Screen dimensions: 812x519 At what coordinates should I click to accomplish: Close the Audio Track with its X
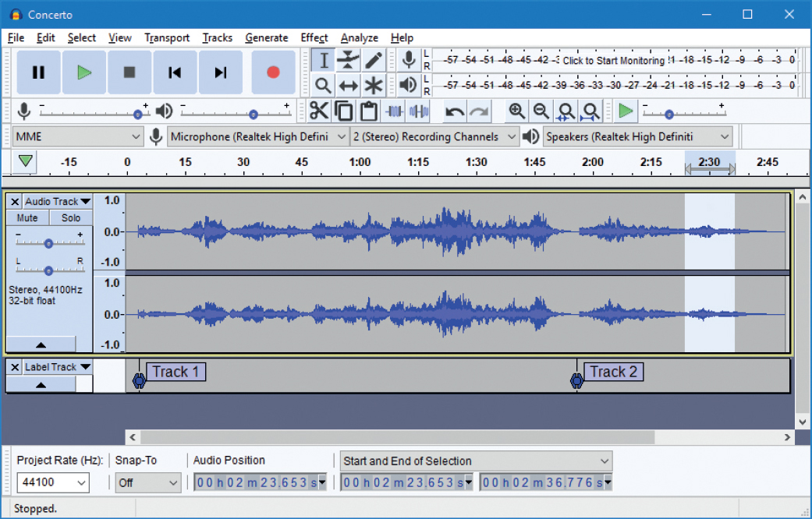click(x=15, y=202)
